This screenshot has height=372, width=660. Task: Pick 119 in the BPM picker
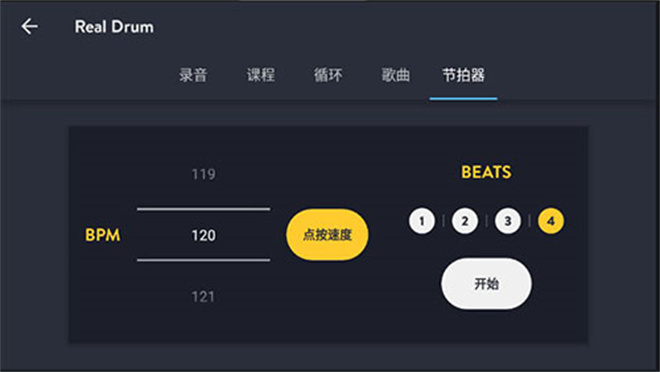(x=204, y=174)
